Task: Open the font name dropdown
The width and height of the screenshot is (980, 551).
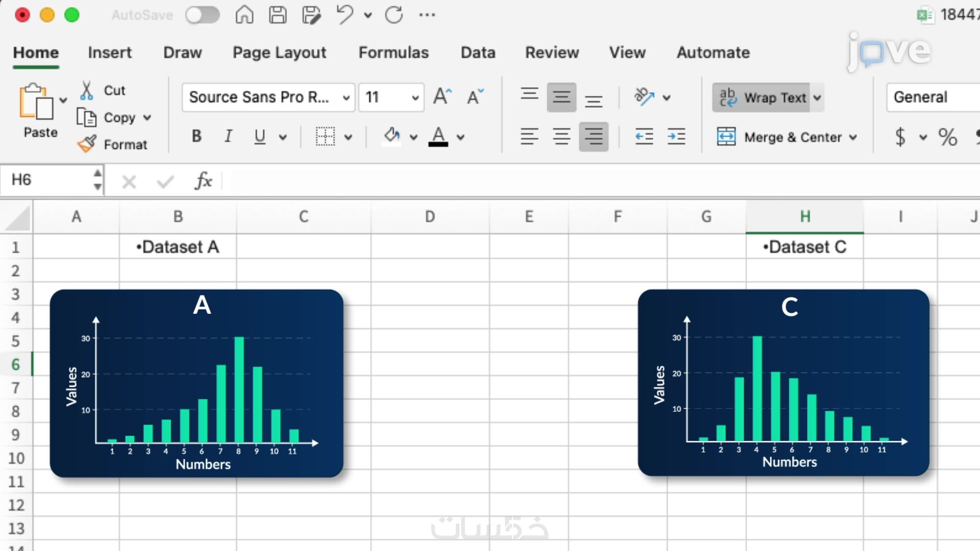Action: pyautogui.click(x=346, y=97)
